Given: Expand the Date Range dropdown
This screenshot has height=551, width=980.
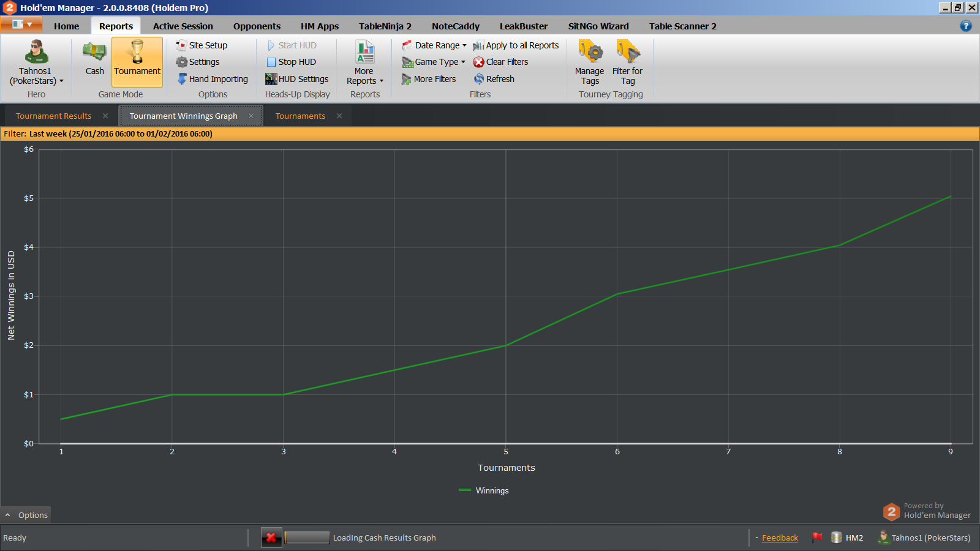Looking at the screenshot, I should (434, 45).
